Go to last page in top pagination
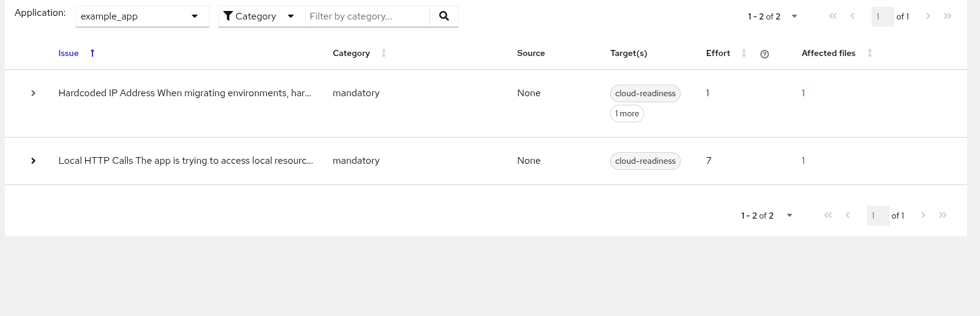The width and height of the screenshot is (980, 316). coord(947,16)
